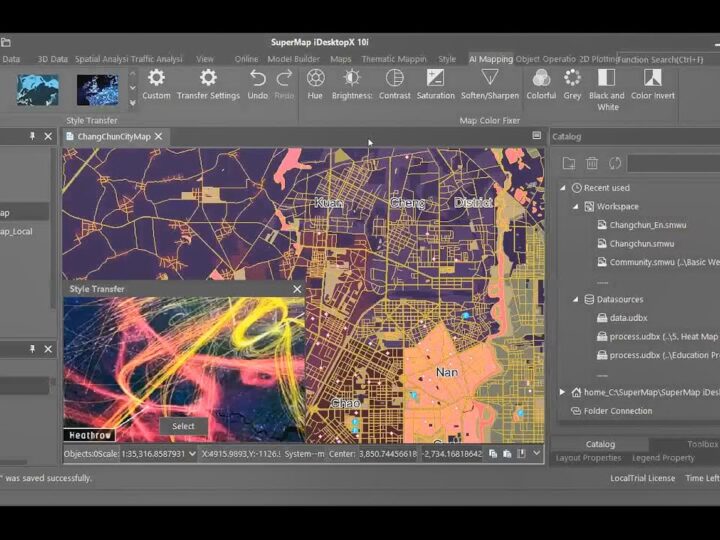
Task: Collapse the Datasources node
Action: pyautogui.click(x=575, y=299)
